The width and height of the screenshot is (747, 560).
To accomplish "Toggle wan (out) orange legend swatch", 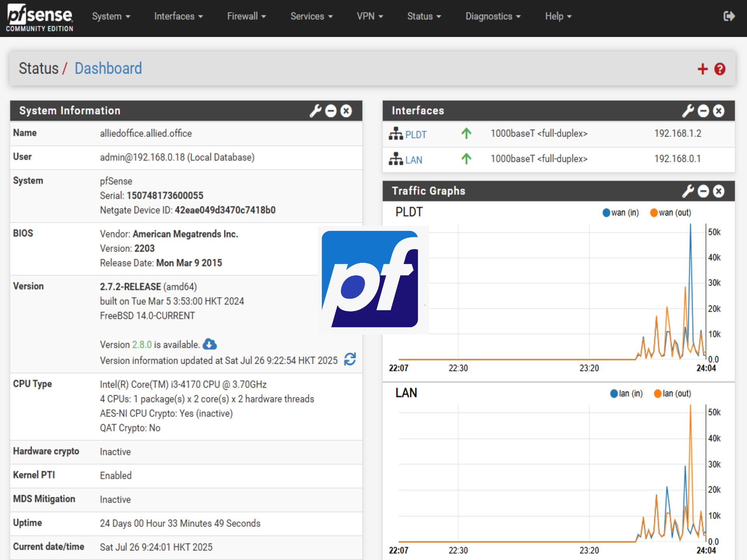I will [x=654, y=213].
